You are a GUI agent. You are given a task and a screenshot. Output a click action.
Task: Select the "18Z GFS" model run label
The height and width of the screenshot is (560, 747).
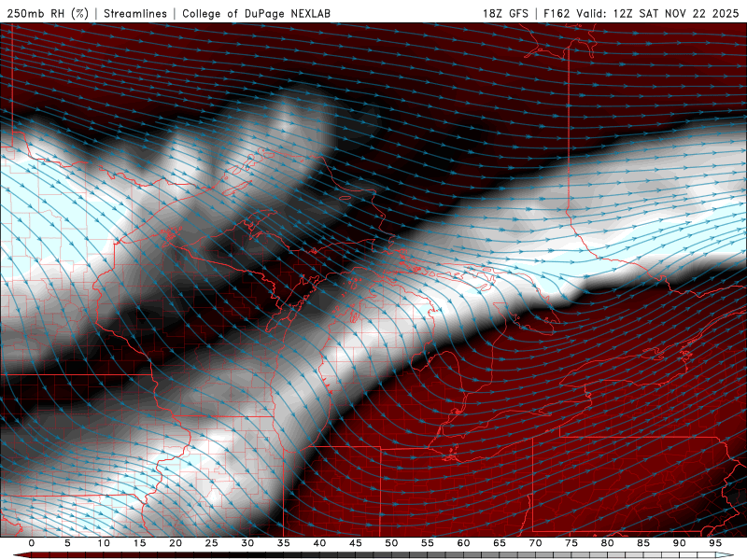[x=505, y=13]
